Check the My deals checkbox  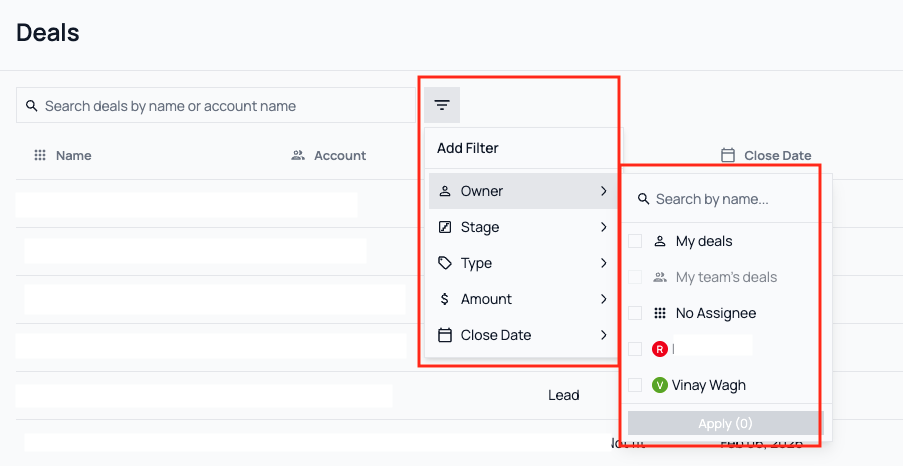[x=635, y=241]
